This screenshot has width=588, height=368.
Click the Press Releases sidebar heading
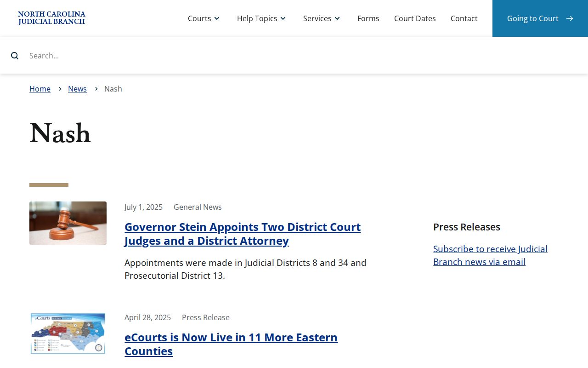467,227
